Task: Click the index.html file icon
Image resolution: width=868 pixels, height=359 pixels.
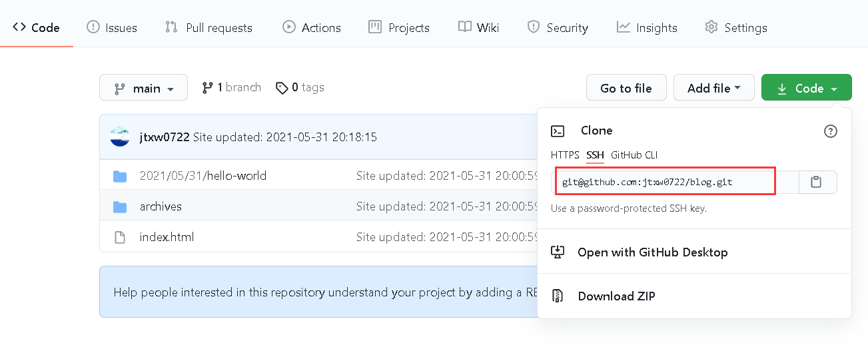Action: 120,237
